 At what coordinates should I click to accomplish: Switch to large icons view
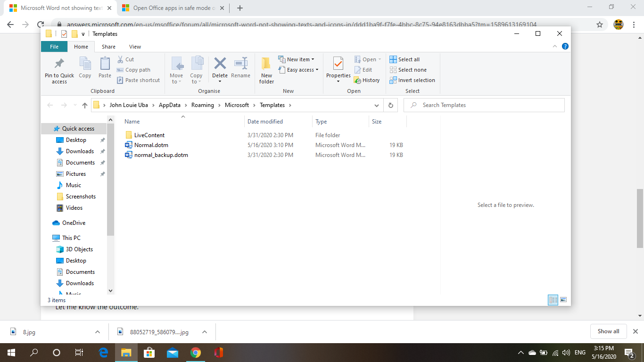point(563,300)
